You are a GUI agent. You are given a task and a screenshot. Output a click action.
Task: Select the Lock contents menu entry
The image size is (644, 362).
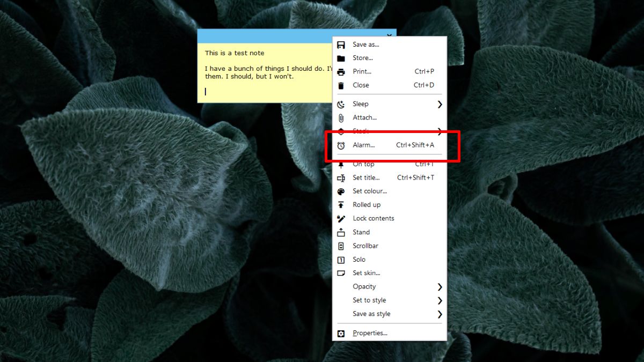[390, 219]
